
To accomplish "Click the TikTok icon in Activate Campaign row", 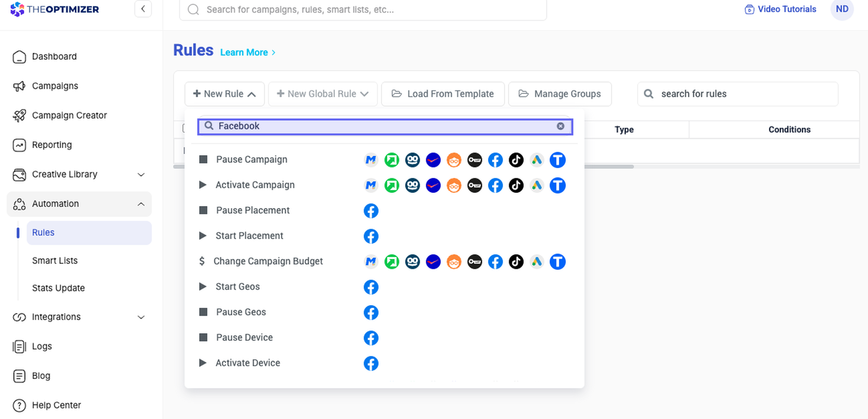I will [x=516, y=185].
